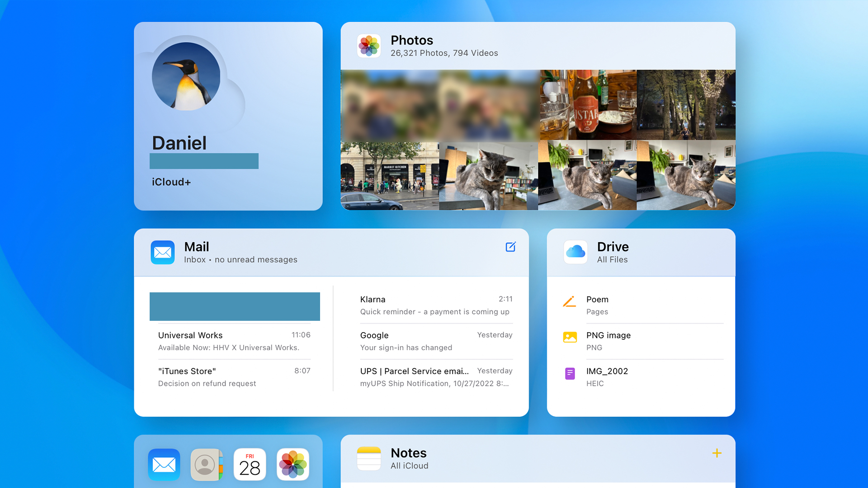Click the purple HEIC icon for IMG_2002
The height and width of the screenshot is (488, 868).
click(570, 373)
